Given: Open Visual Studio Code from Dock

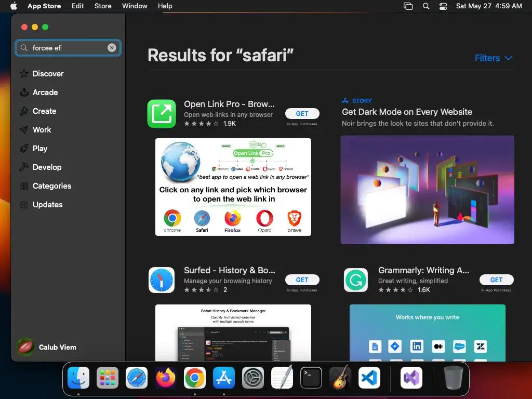Looking at the screenshot, I should [369, 378].
